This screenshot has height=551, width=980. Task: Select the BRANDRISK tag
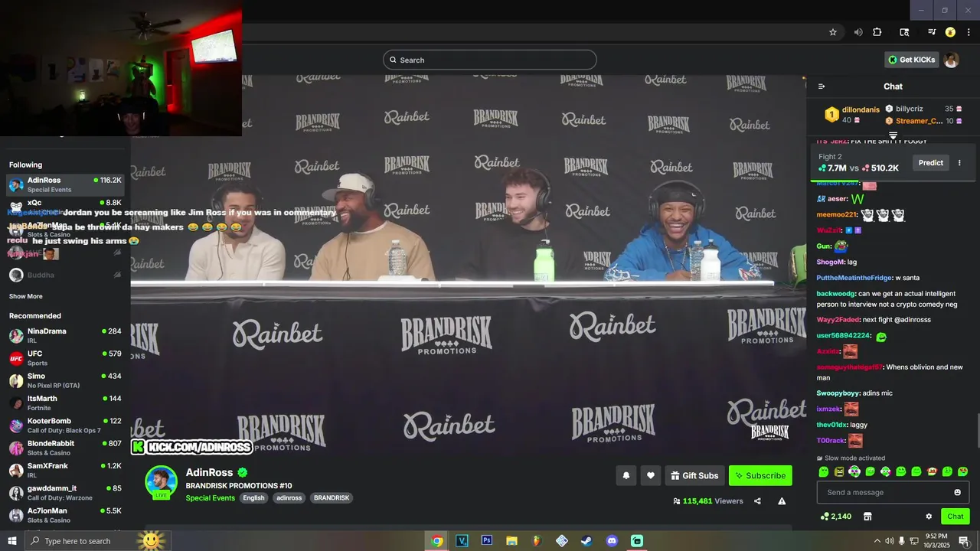pos(332,497)
